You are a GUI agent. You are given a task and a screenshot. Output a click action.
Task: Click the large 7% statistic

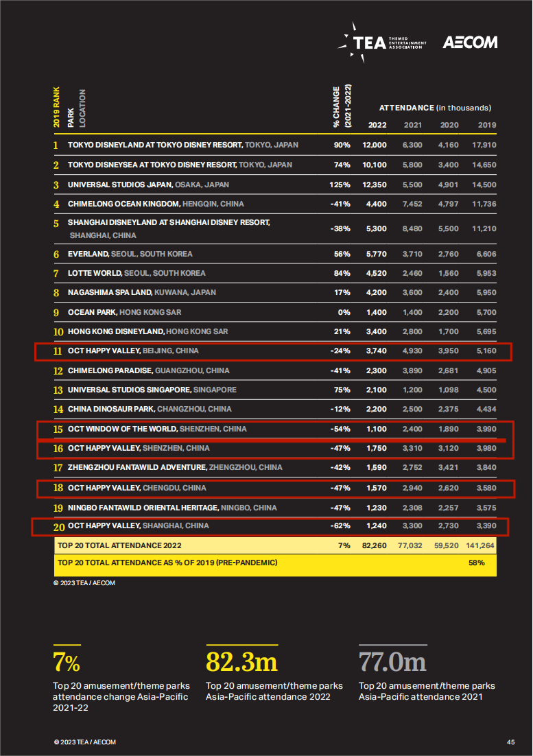(67, 662)
